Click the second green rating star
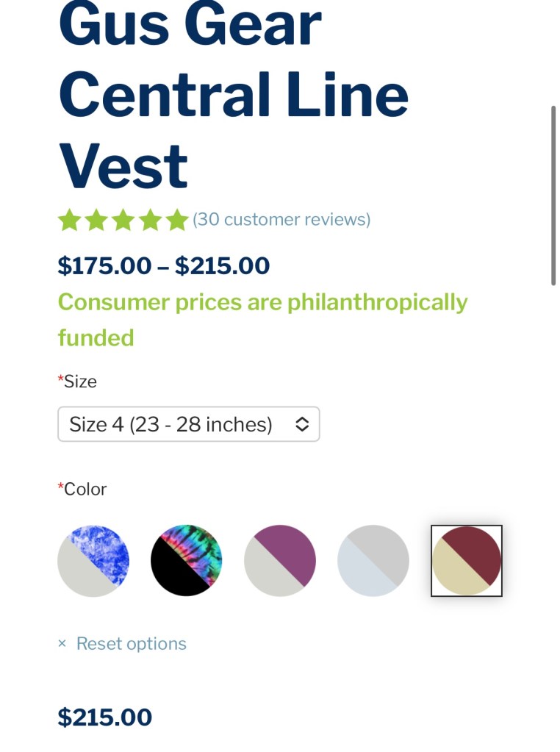Screen dimensions: 560x752 (x=96, y=220)
